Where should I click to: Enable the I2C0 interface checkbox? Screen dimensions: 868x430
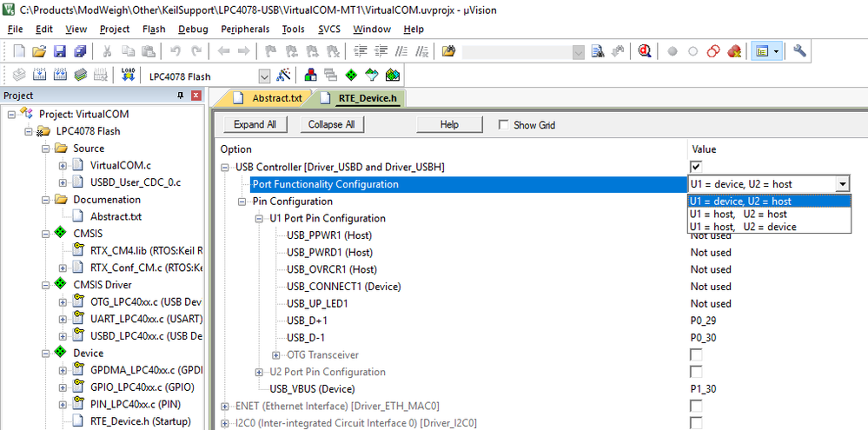[x=696, y=423]
